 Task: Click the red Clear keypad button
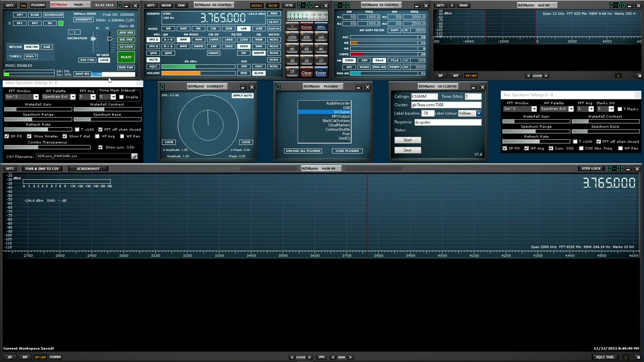(x=306, y=73)
